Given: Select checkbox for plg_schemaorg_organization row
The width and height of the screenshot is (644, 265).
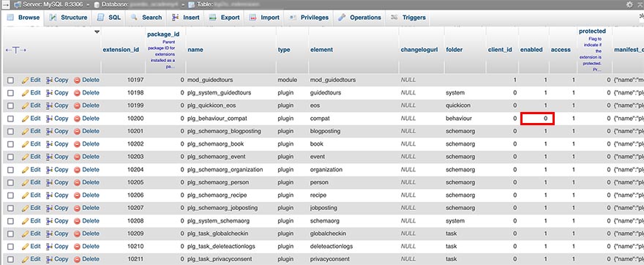Looking at the screenshot, I should (x=11, y=170).
